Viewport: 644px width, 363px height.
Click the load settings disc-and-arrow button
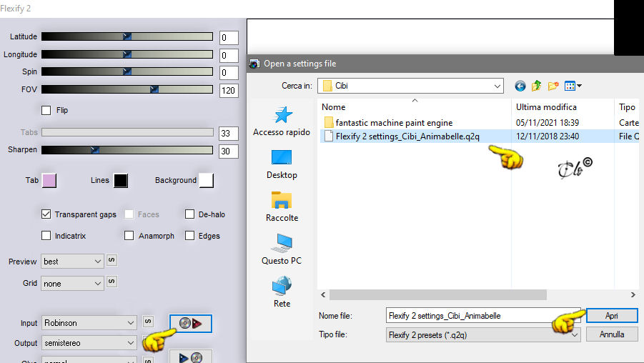191,324
